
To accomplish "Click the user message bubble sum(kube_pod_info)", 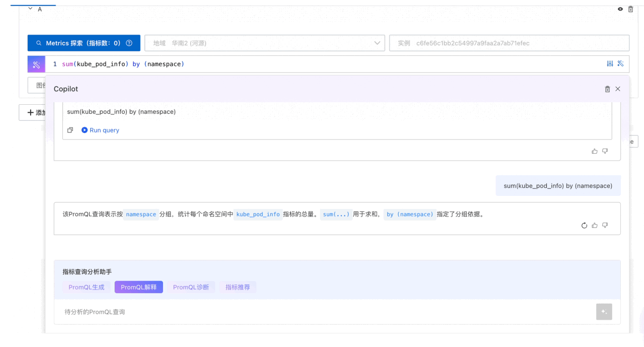I will click(558, 186).
